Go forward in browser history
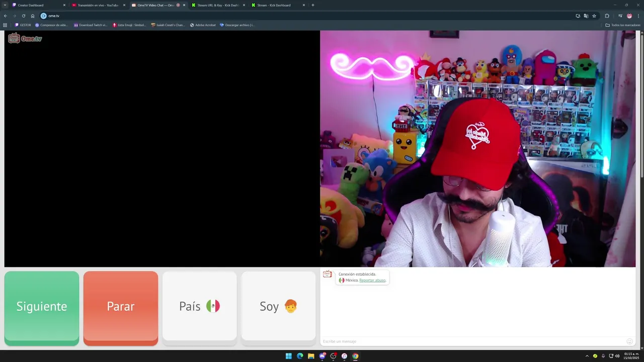The width and height of the screenshot is (644, 362). coord(15,16)
